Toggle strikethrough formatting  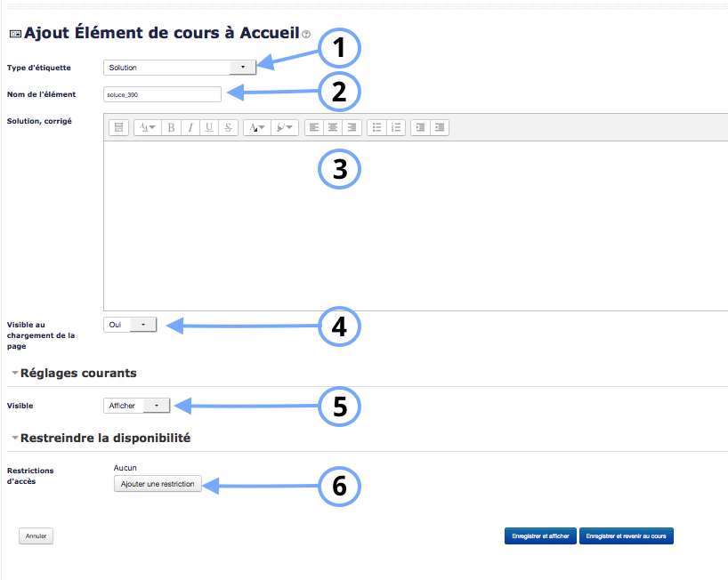pos(229,128)
